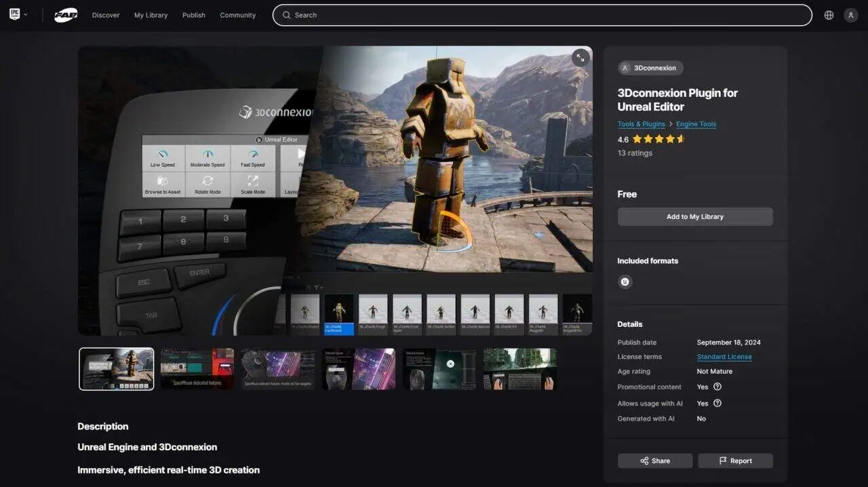Open the Discover menu item

pyautogui.click(x=106, y=15)
